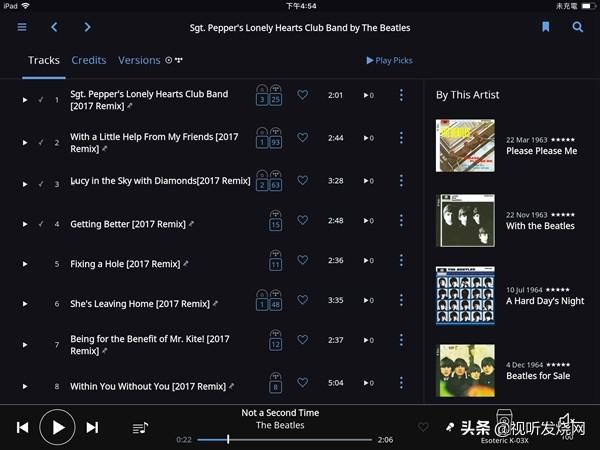Show the 15 badge on Getting Better

click(276, 220)
